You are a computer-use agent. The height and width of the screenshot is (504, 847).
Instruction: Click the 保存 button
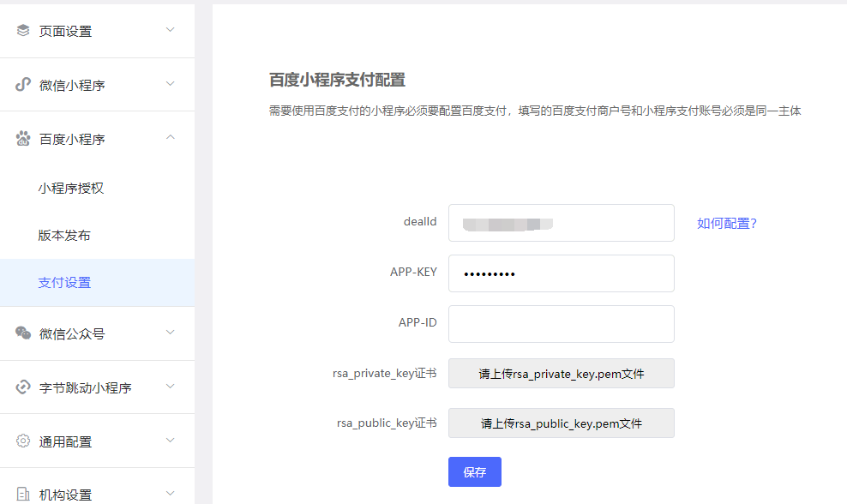click(475, 472)
